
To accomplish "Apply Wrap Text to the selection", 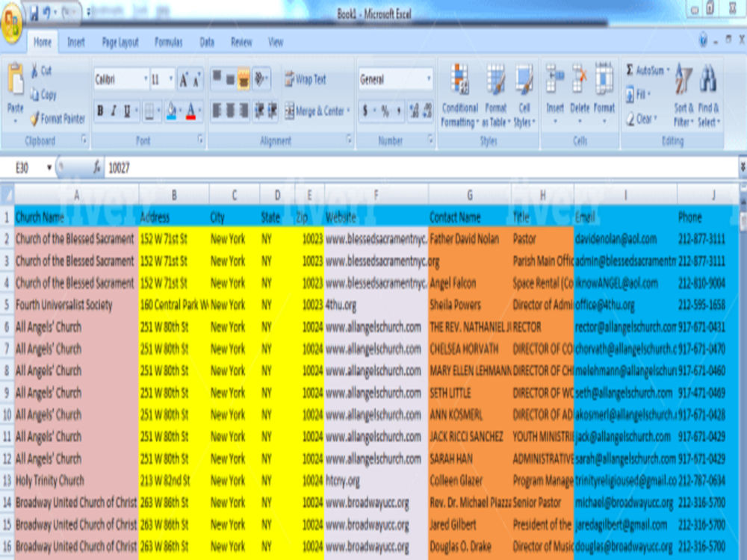I will (x=302, y=78).
